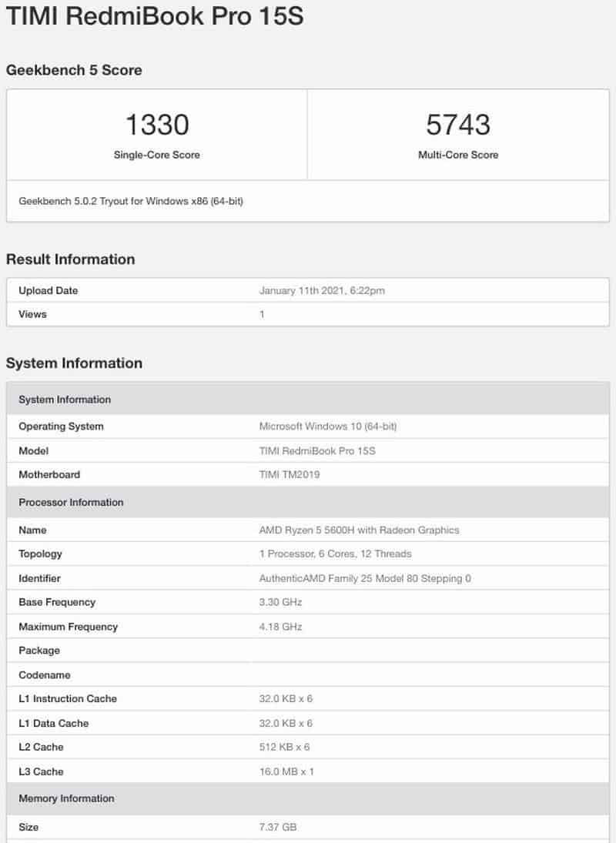Click the Result Information heading
The height and width of the screenshot is (843, 616).
click(x=70, y=259)
